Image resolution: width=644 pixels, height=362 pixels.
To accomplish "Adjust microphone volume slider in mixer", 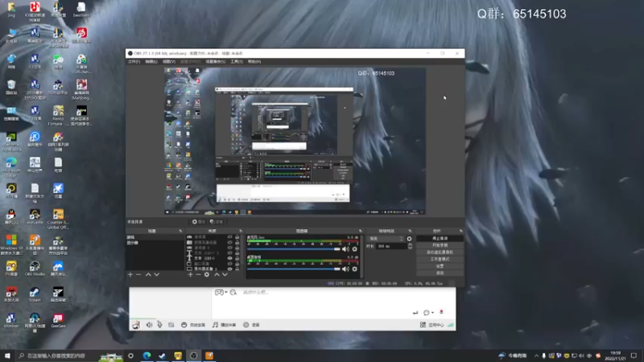I will tap(294, 249).
